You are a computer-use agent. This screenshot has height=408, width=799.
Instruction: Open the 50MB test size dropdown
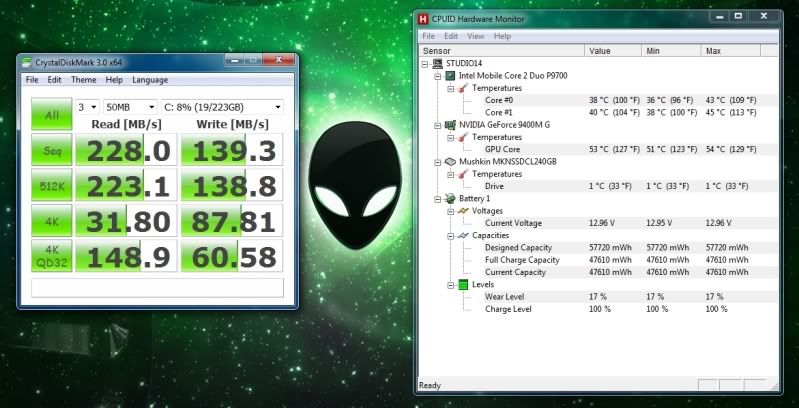[130, 107]
